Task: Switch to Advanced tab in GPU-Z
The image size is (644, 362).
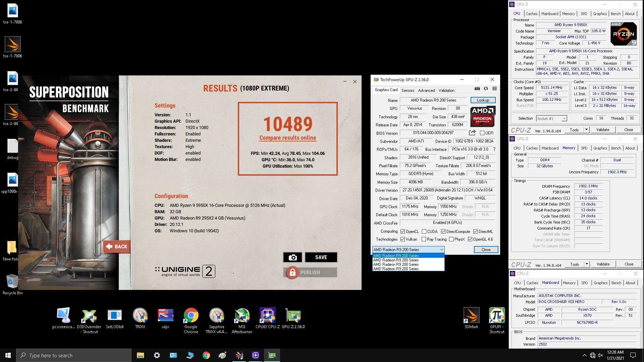Action: click(426, 90)
